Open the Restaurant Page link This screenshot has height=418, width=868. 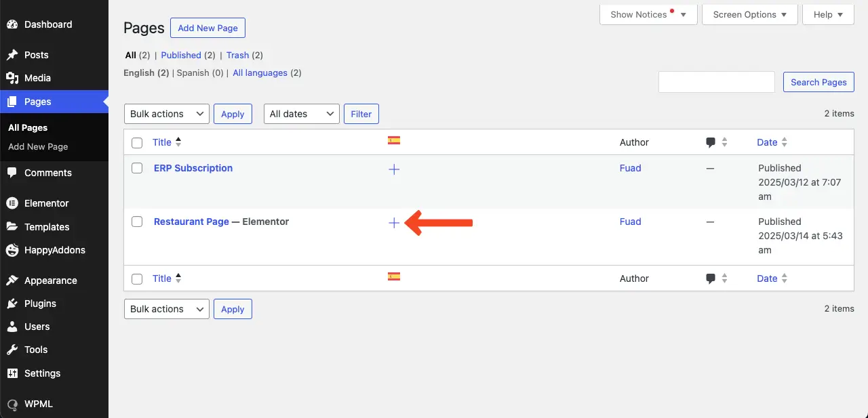coord(191,222)
